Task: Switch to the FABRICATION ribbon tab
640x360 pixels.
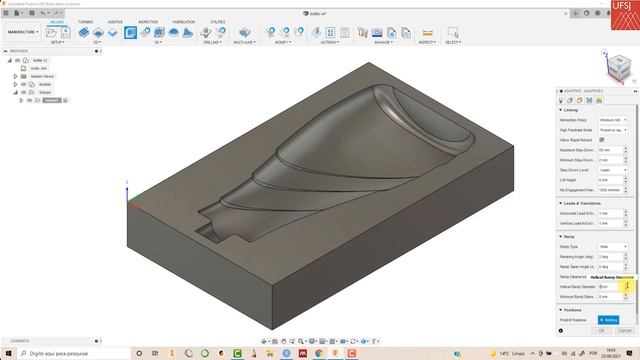Action: coord(184,22)
